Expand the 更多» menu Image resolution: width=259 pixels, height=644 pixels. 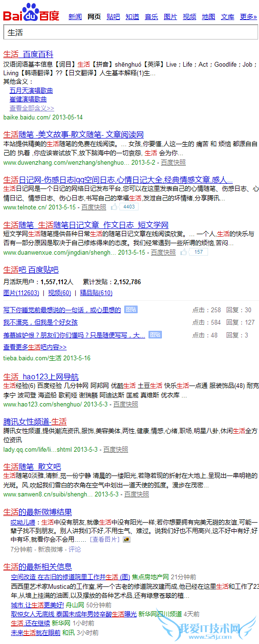point(249,17)
